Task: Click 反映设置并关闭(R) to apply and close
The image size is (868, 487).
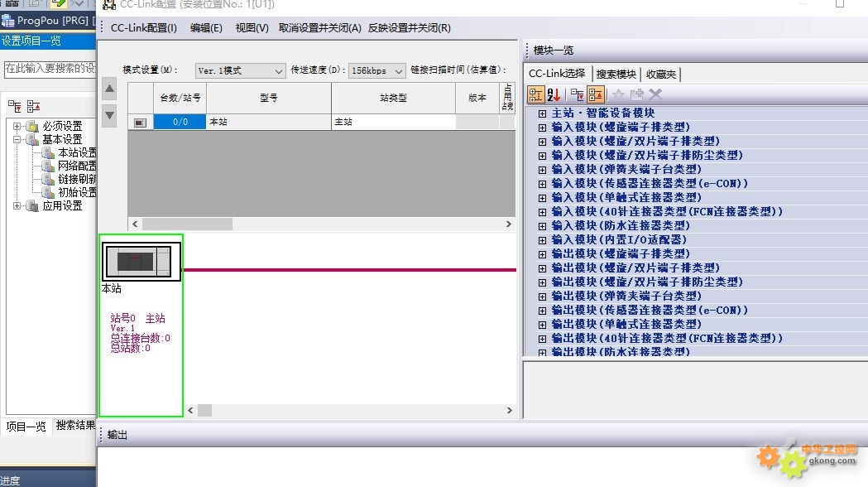Action: coord(410,28)
